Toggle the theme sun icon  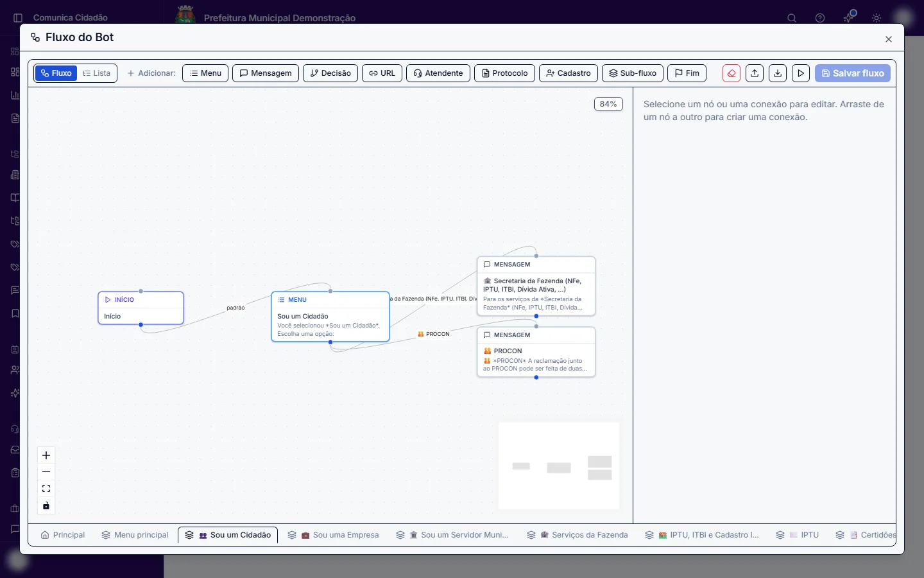point(877,18)
